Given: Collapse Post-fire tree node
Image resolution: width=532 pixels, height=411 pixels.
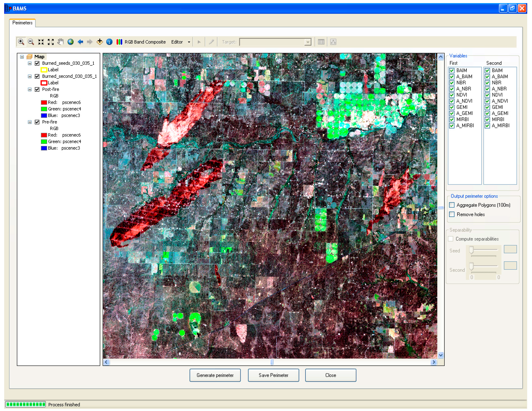Looking at the screenshot, I should coord(30,90).
